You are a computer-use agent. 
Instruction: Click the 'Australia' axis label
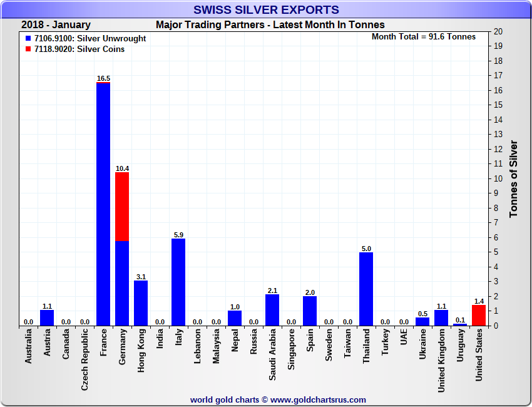pos(28,346)
